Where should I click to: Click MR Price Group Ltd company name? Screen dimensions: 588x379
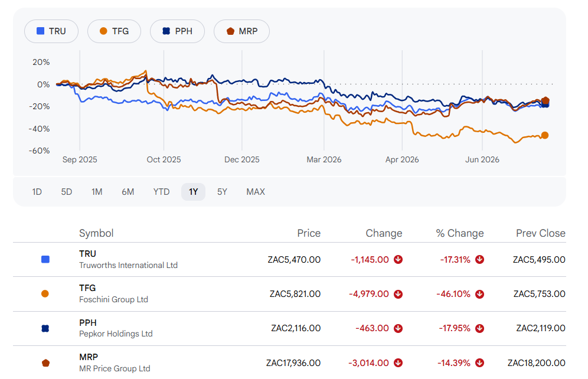[115, 368]
